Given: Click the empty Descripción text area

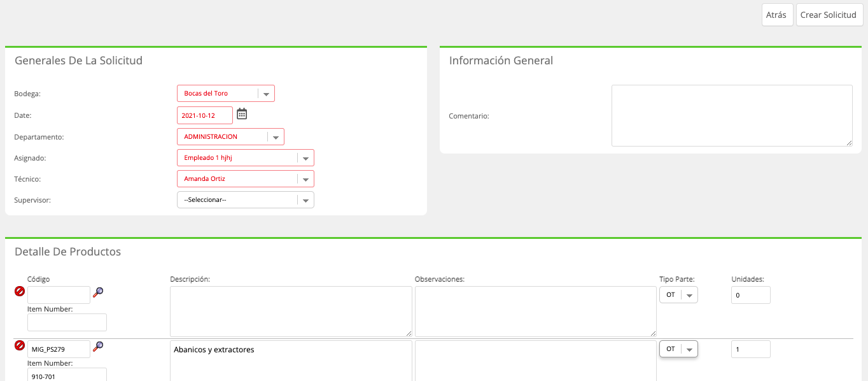Looking at the screenshot, I should 291,312.
